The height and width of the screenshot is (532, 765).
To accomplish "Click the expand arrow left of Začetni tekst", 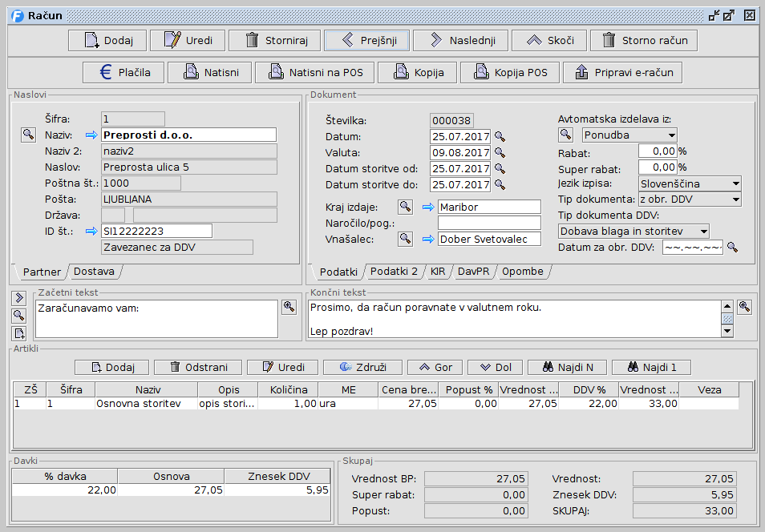I will coord(19,298).
